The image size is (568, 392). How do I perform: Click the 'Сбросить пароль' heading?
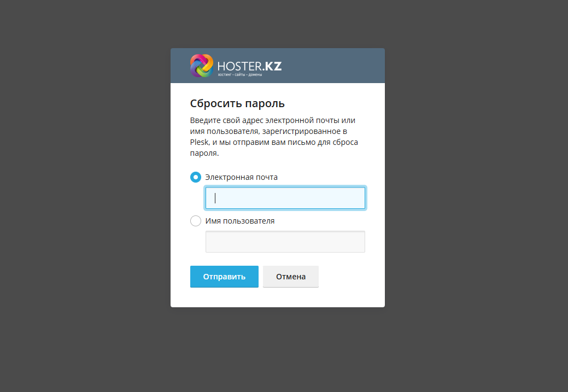tap(237, 104)
